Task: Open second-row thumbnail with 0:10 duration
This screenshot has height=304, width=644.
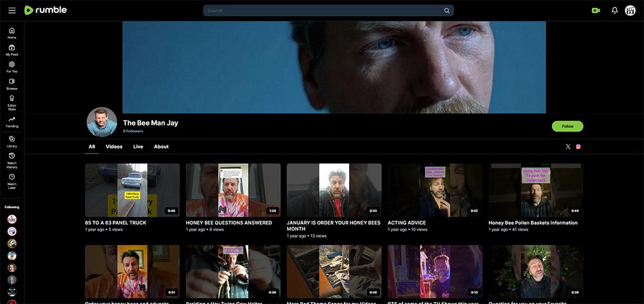Action: coord(435,272)
